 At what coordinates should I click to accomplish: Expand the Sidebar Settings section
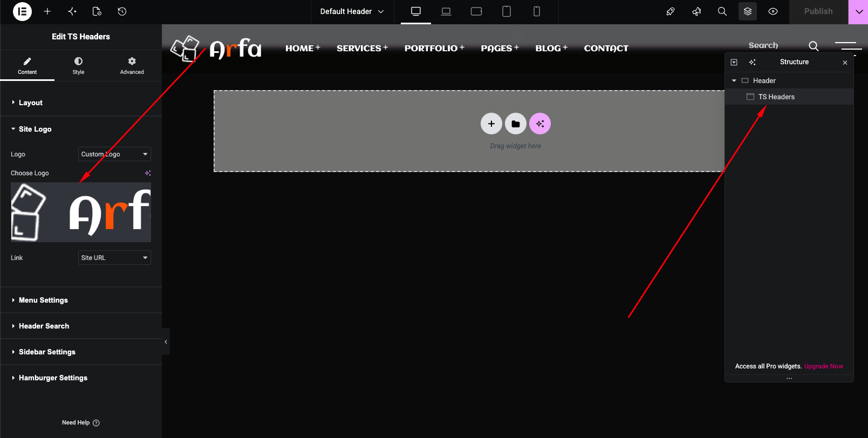(81, 352)
